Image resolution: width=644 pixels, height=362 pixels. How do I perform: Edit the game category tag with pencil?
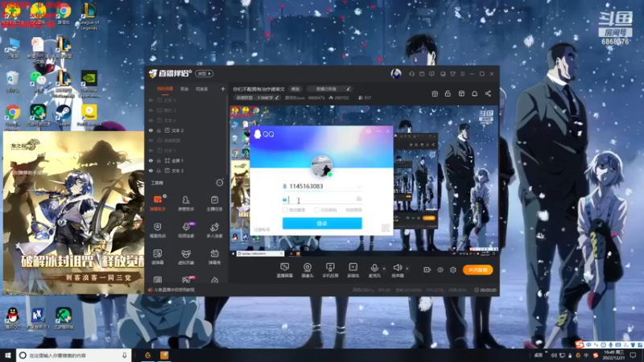pos(277,97)
